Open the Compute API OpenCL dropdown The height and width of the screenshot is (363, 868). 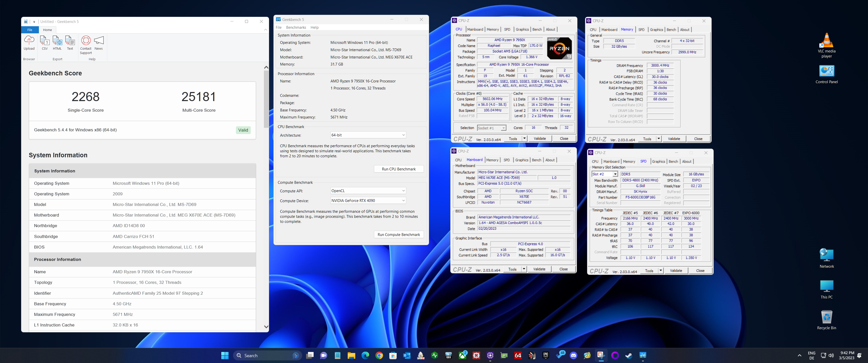(x=368, y=191)
